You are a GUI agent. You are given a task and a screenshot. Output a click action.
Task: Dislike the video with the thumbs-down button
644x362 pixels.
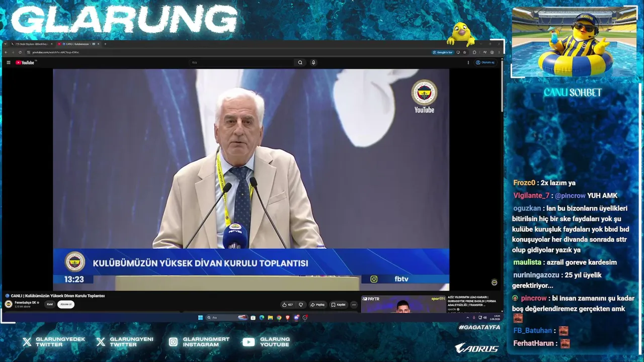click(301, 305)
